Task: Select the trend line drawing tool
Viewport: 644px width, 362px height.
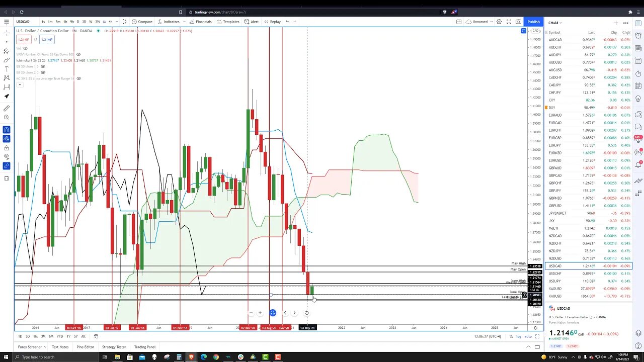Action: point(7,42)
